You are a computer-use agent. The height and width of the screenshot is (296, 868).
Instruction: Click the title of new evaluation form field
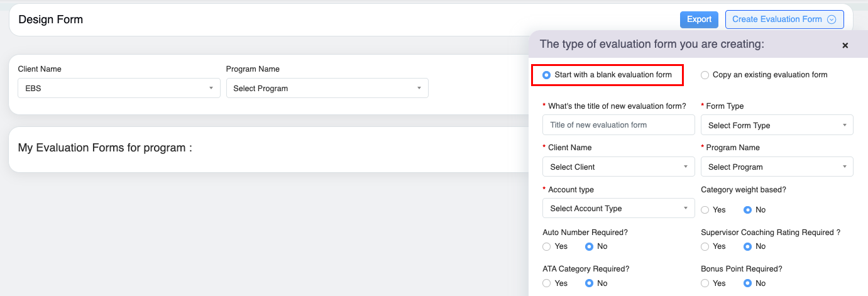(618, 125)
